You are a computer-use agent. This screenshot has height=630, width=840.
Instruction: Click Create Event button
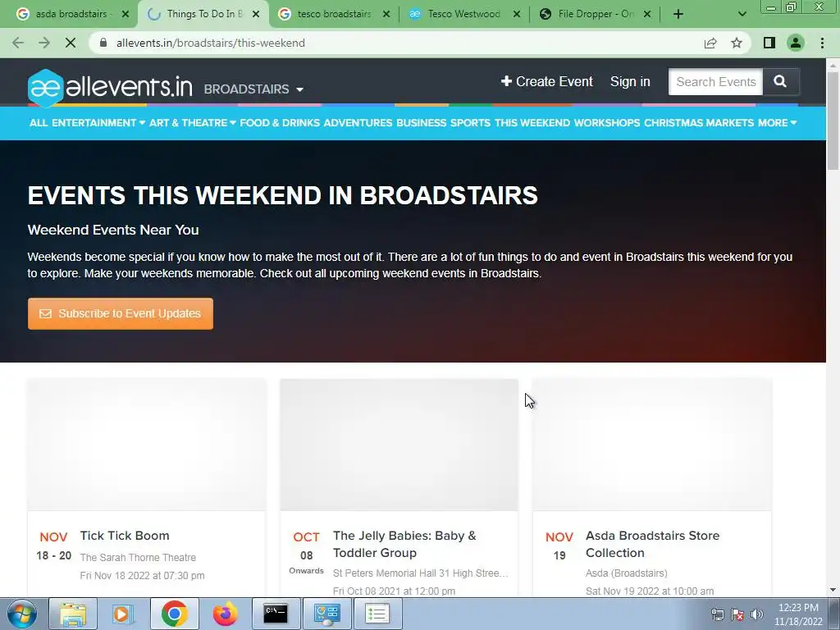point(547,81)
